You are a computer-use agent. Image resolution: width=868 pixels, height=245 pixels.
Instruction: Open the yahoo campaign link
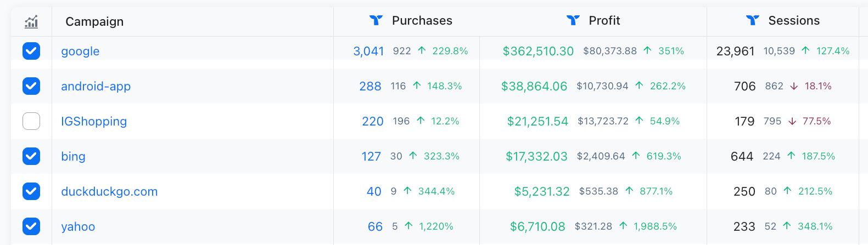click(x=78, y=227)
